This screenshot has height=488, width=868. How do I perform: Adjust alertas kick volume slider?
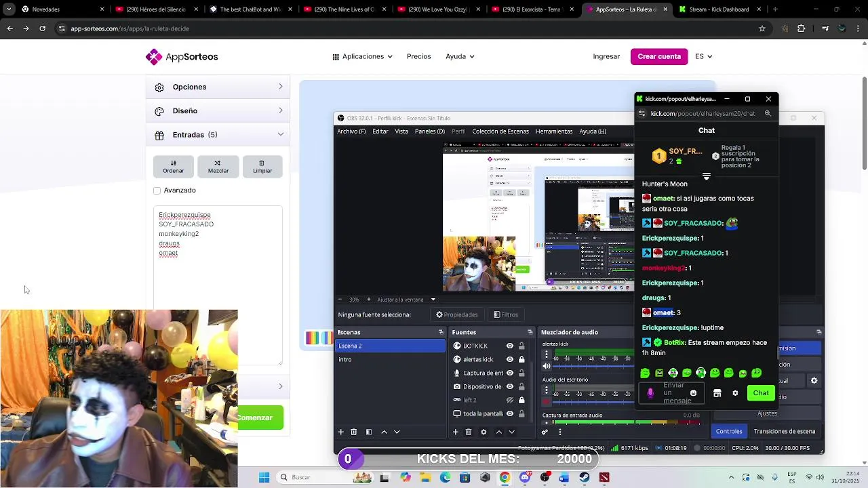tap(593, 366)
